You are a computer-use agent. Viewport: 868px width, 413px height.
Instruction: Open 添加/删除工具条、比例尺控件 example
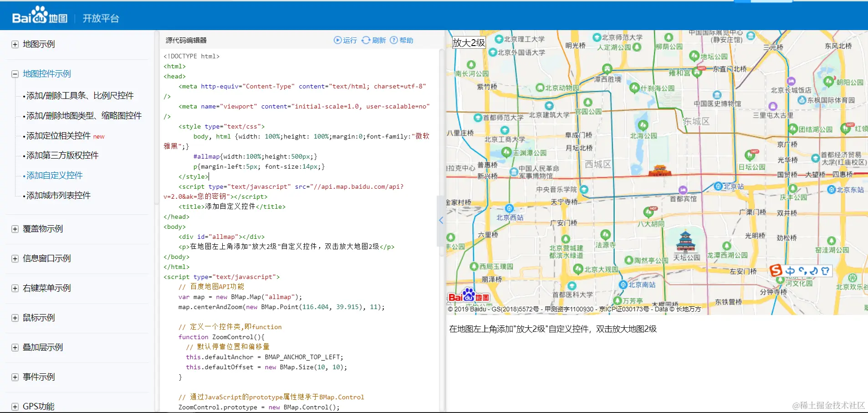80,96
